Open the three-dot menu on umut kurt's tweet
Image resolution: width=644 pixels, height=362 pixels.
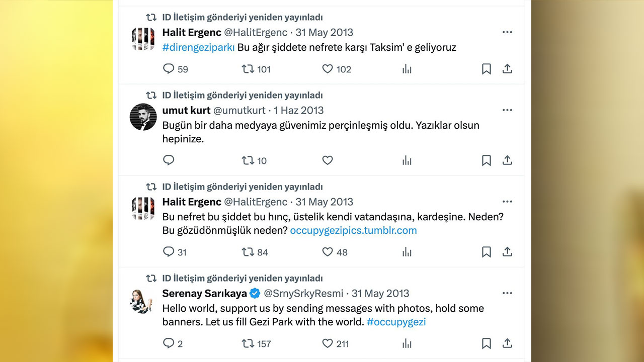click(x=507, y=110)
